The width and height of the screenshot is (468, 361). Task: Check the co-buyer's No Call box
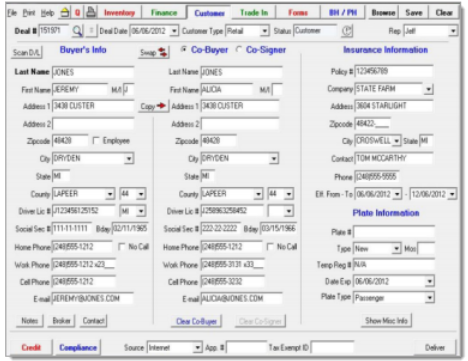coord(270,247)
